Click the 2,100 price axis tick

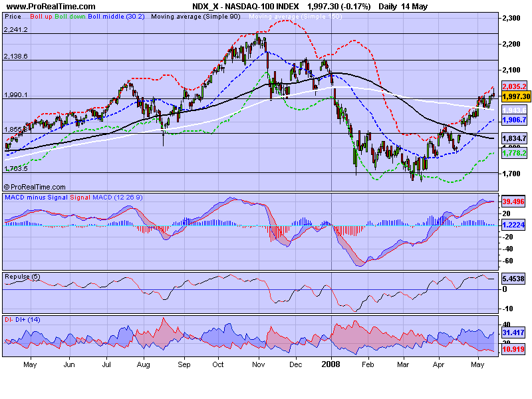point(511,70)
